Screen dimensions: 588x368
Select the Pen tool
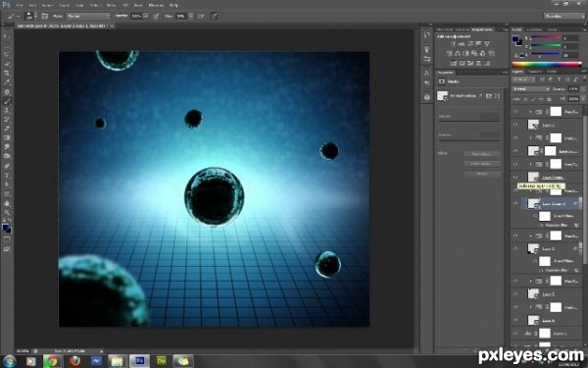pos(7,166)
